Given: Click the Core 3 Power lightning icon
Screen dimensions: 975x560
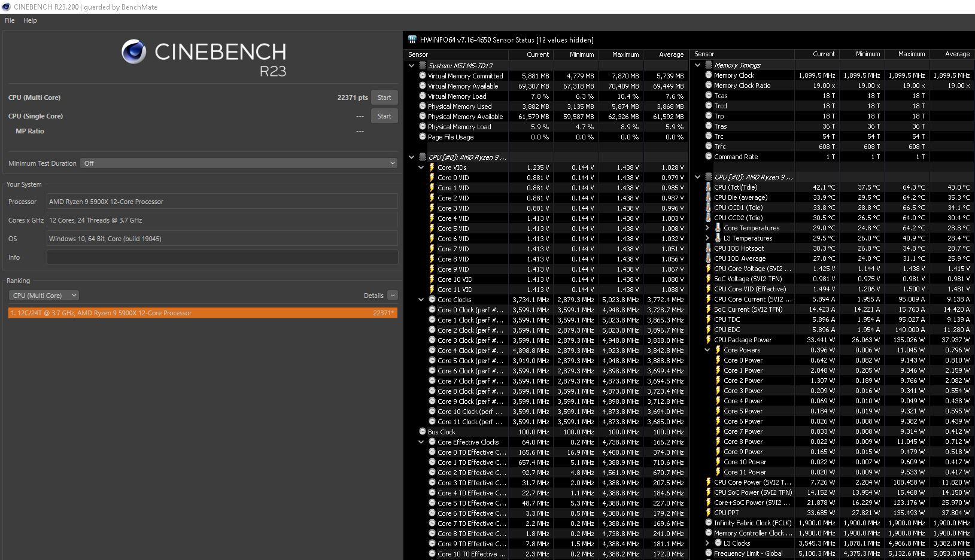Looking at the screenshot, I should click(x=718, y=391).
